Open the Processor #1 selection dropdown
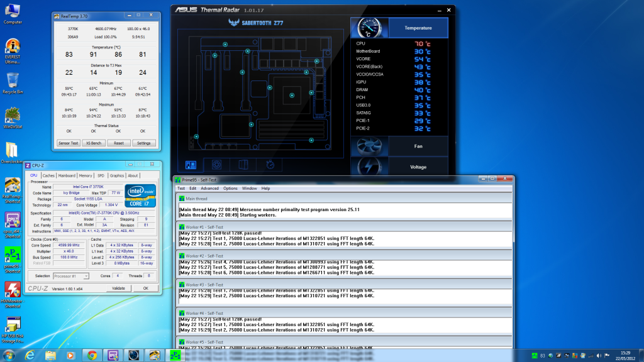 click(70, 276)
